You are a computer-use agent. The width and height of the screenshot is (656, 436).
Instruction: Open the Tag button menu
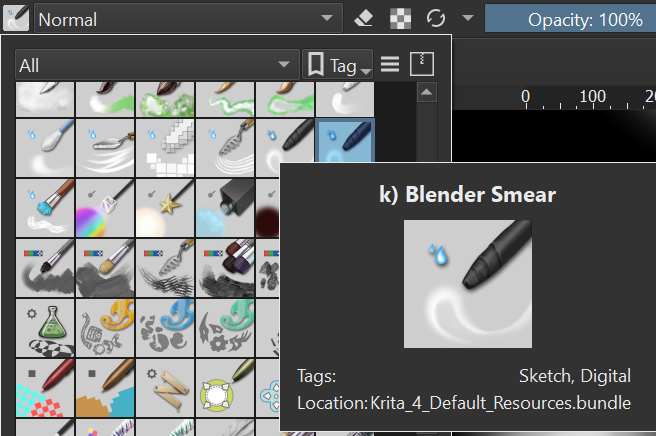tap(338, 65)
